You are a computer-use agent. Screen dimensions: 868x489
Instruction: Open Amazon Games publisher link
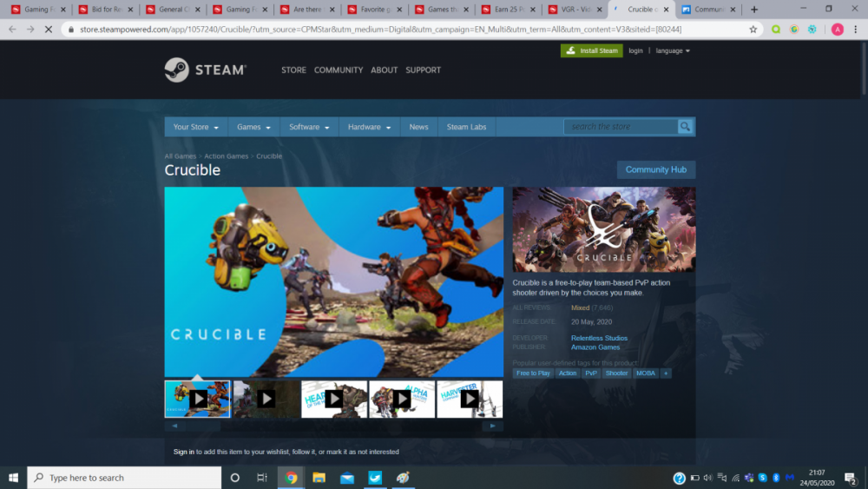[595, 347]
